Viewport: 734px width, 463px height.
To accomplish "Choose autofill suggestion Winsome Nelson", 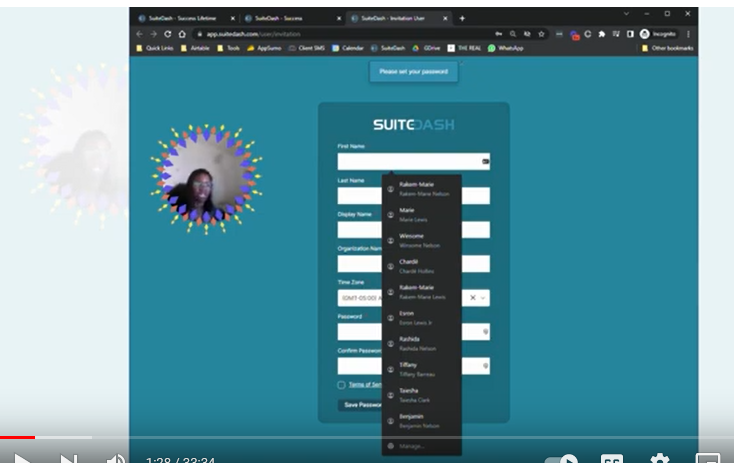I will [x=422, y=241].
